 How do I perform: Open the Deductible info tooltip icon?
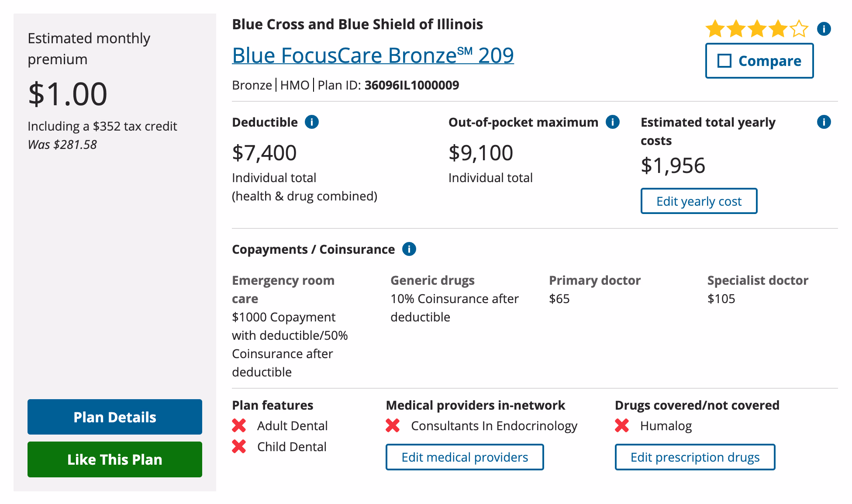pyautogui.click(x=312, y=122)
